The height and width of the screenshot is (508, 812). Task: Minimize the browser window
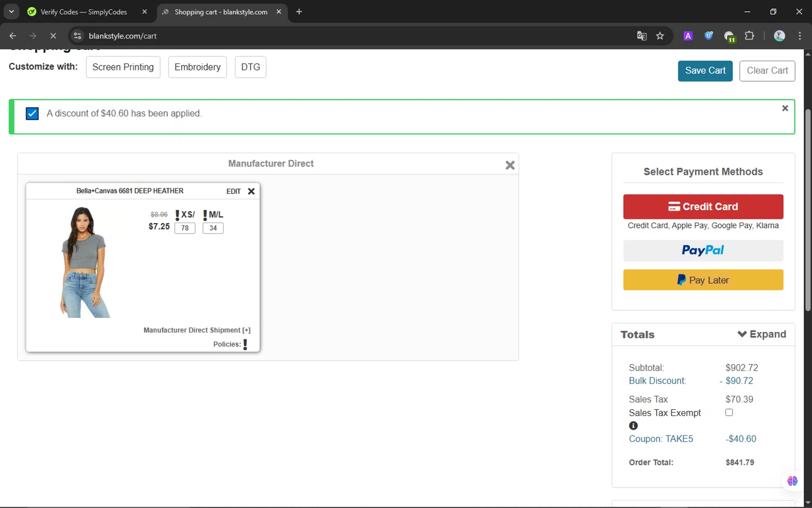click(747, 11)
